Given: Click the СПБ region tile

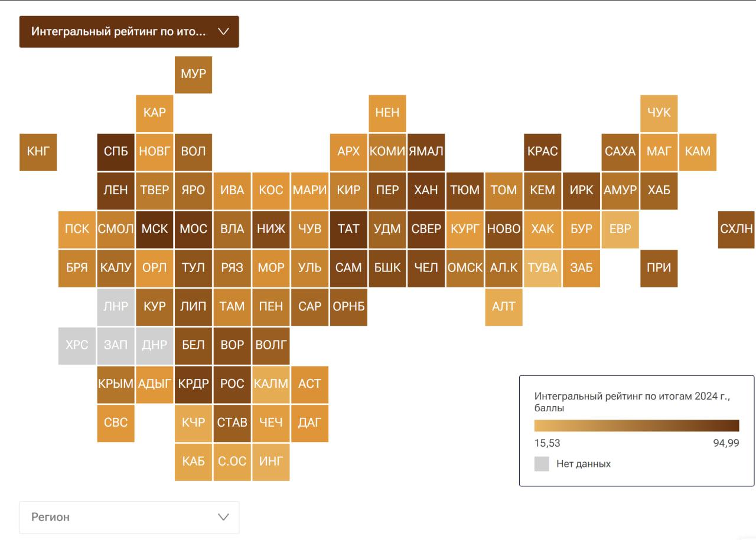Looking at the screenshot, I should click(116, 152).
